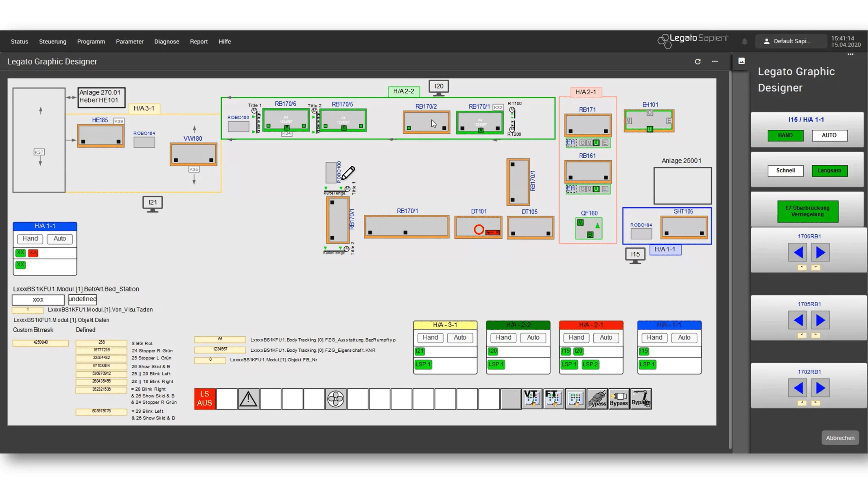Select Langsam speed mode
This screenshot has height=488, width=868.
(829, 171)
